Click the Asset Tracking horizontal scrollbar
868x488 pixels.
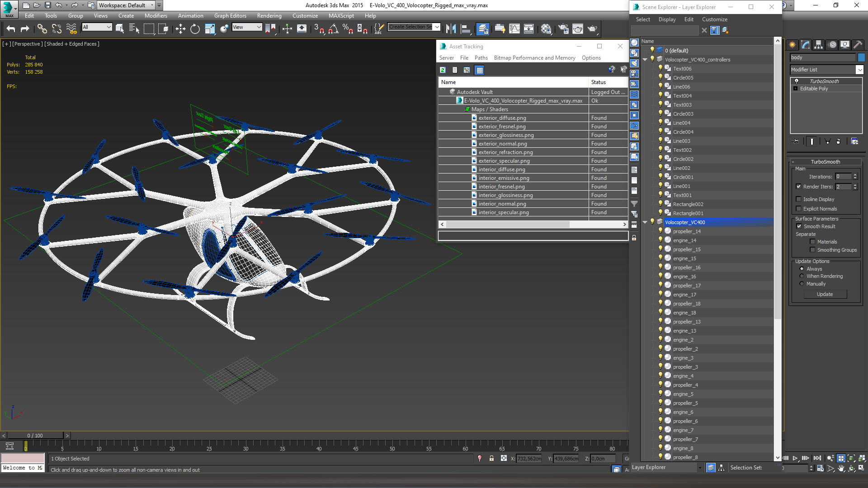click(x=508, y=224)
